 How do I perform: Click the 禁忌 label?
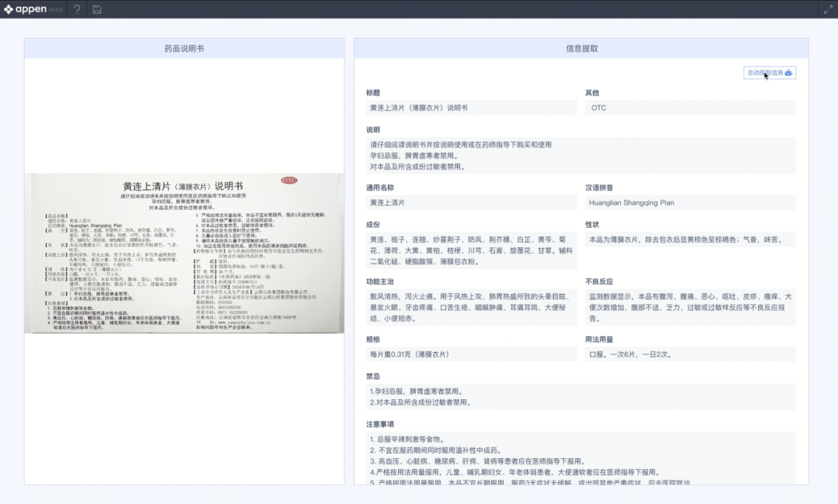coord(373,376)
